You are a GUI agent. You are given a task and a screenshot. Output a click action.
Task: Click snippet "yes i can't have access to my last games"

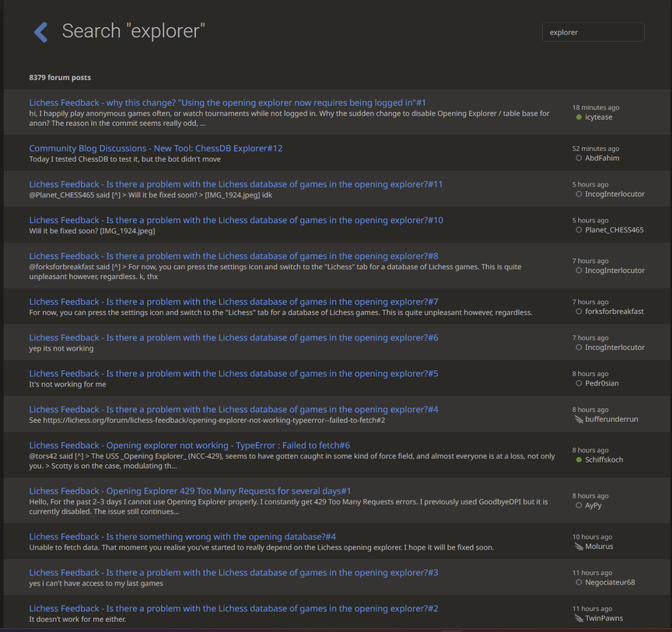pos(96,583)
